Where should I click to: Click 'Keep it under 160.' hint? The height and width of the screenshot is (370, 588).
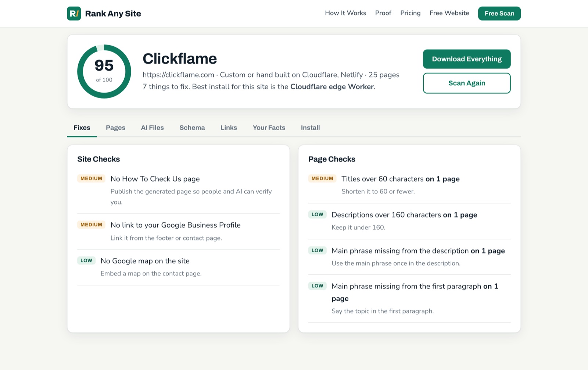(x=358, y=228)
